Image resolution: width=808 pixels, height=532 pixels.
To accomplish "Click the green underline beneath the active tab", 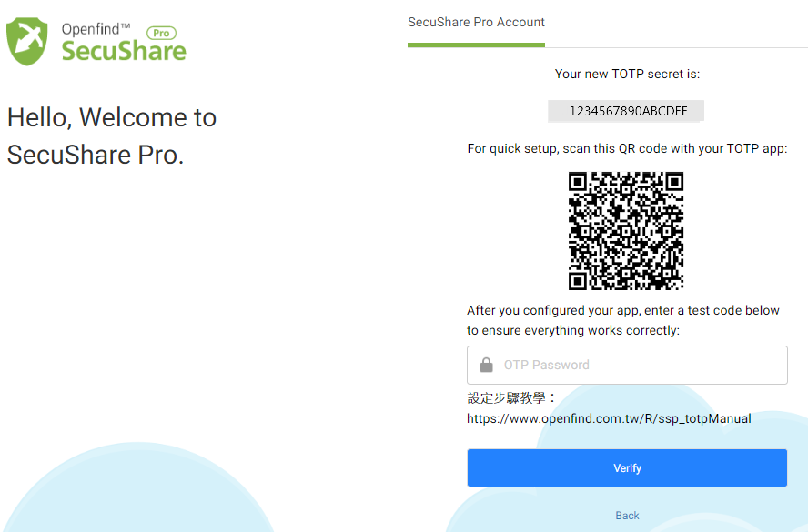I will (x=476, y=42).
